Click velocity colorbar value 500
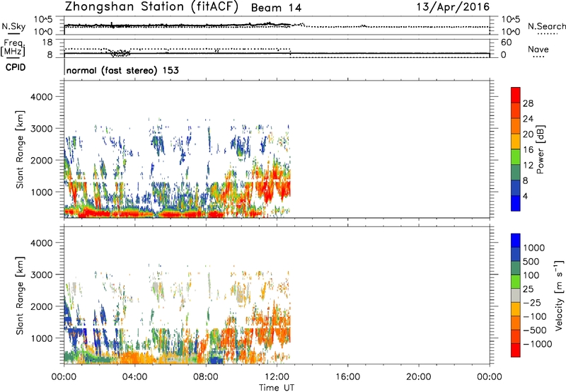Viewport: 566px width, 392px height. [531, 262]
